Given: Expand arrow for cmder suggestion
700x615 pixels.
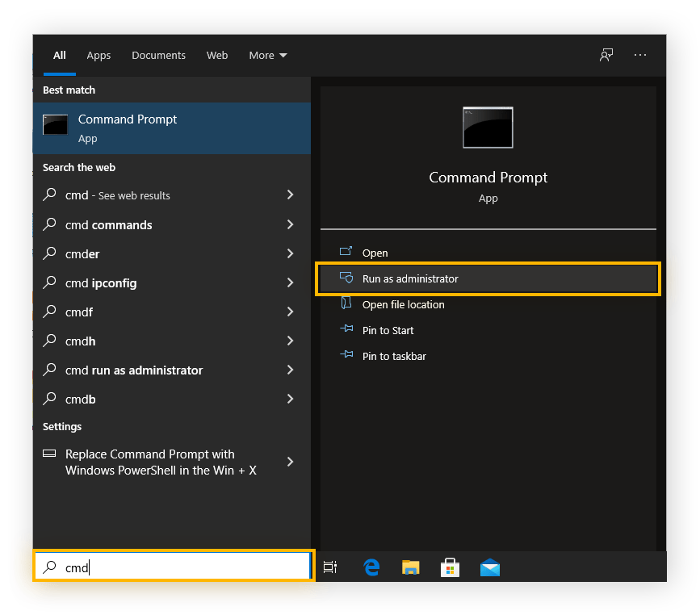Looking at the screenshot, I should 290,253.
